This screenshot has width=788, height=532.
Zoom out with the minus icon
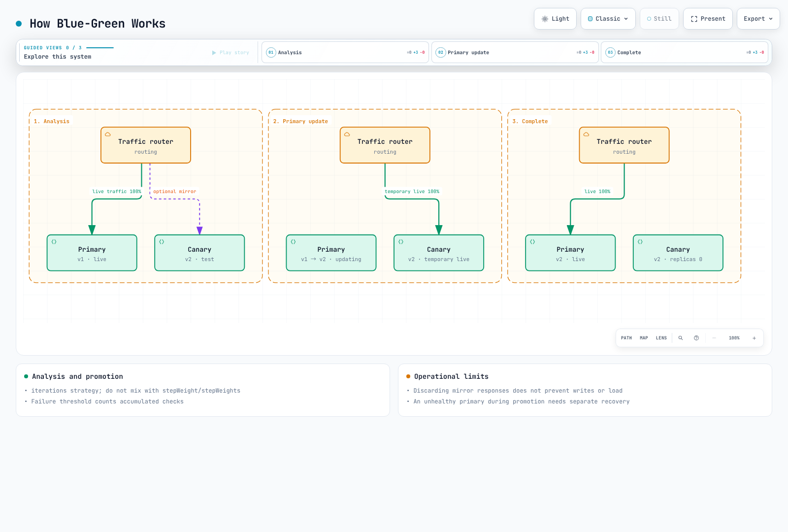click(x=714, y=338)
